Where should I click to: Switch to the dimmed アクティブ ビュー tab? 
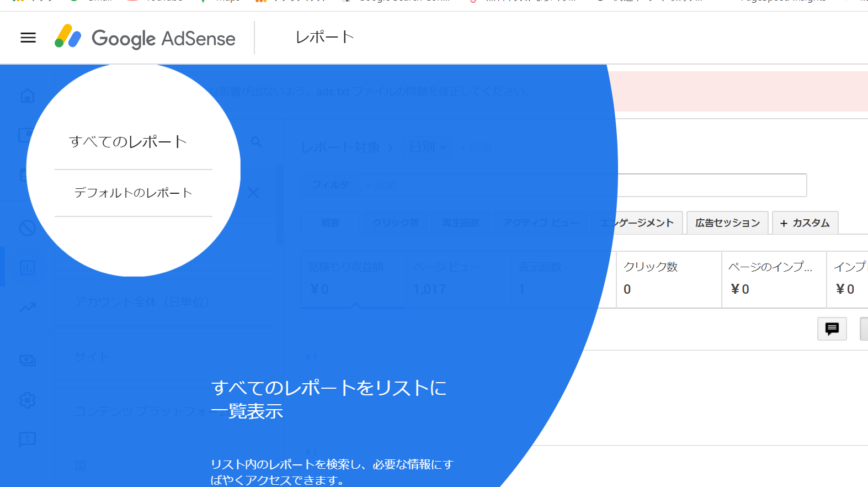click(x=541, y=223)
